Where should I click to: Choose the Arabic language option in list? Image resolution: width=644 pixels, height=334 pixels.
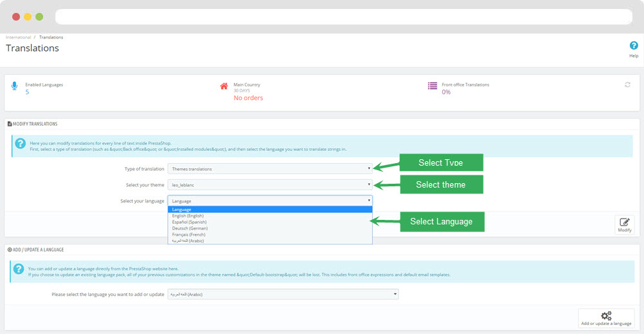coord(187,241)
